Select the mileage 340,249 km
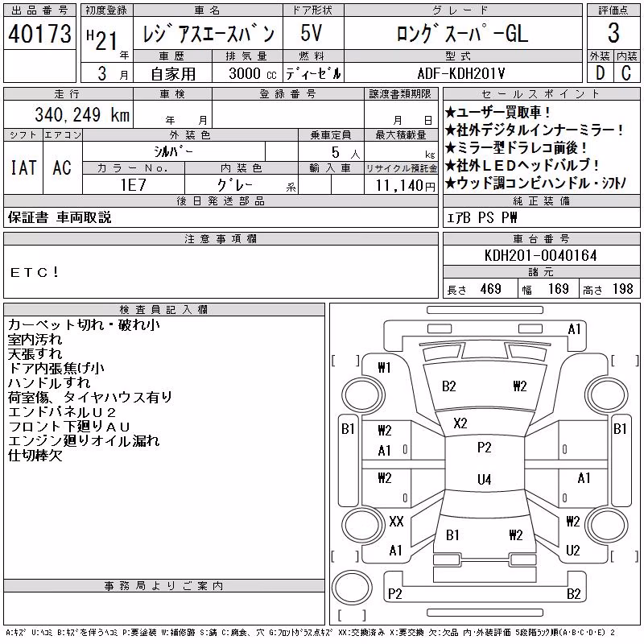This screenshot has width=644, height=644. pos(82,114)
